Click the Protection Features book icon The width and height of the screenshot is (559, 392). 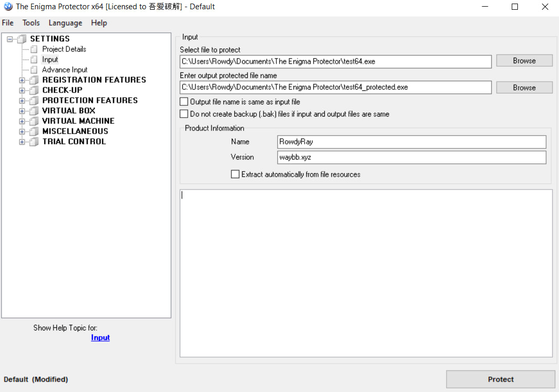(x=34, y=101)
